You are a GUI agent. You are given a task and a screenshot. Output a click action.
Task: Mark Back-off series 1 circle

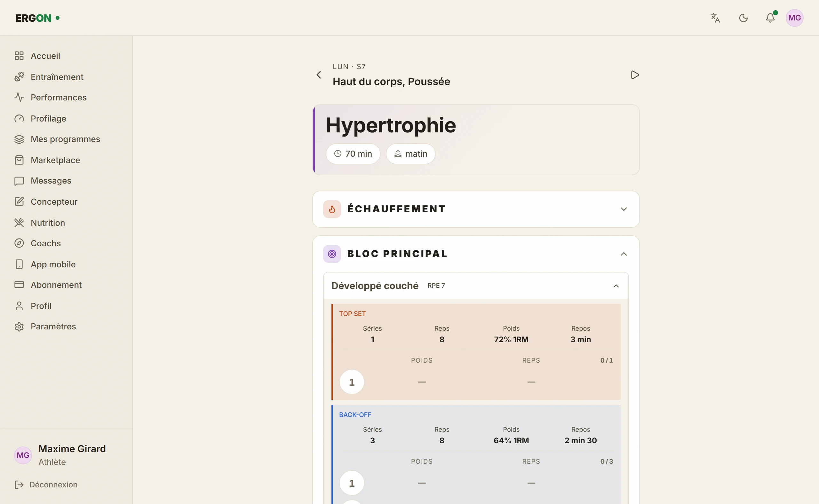(352, 483)
